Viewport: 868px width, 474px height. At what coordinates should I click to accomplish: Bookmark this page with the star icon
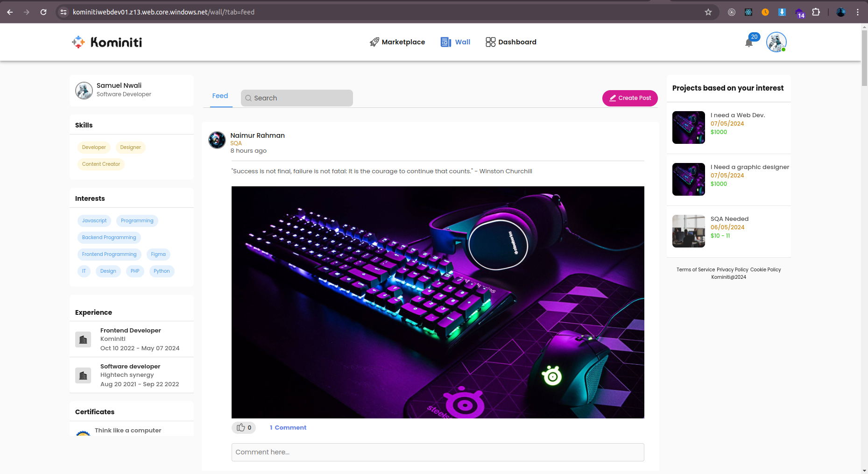708,12
